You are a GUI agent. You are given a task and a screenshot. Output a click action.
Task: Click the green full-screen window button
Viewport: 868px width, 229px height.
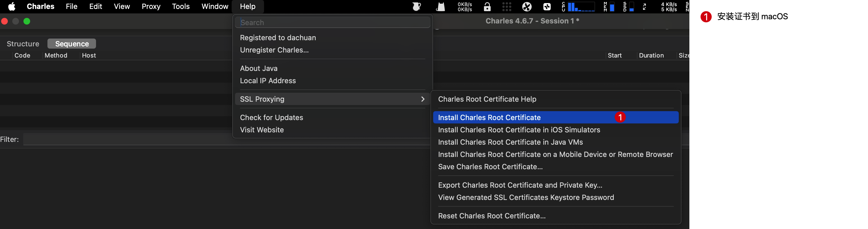click(27, 21)
